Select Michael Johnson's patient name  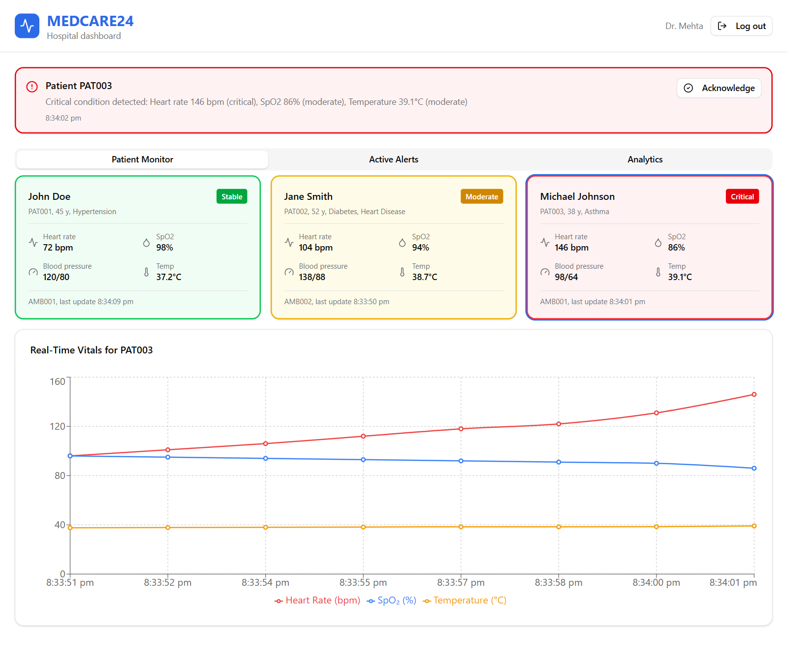tap(577, 196)
